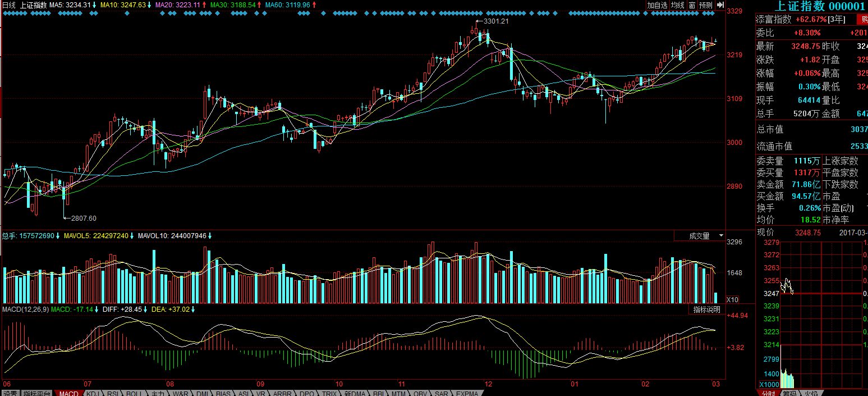
Task: Select the 筹码 chip distribution tab
Action: [790, 393]
